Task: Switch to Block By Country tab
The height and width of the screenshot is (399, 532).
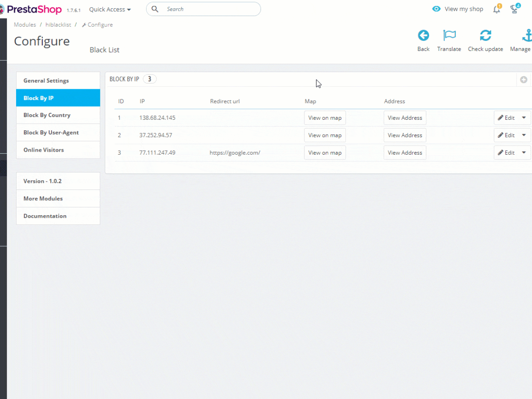Action: click(58, 115)
